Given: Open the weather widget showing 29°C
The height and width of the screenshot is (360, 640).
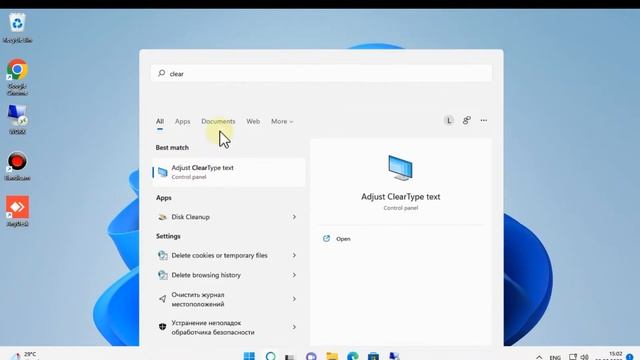Looking at the screenshot, I should [x=24, y=356].
